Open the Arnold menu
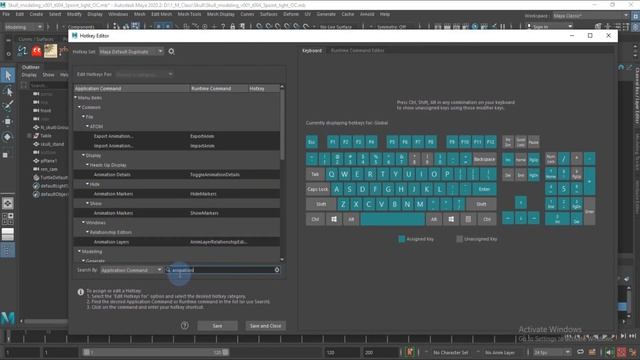Image resolution: width=640 pixels, height=360 pixels. click(367, 14)
